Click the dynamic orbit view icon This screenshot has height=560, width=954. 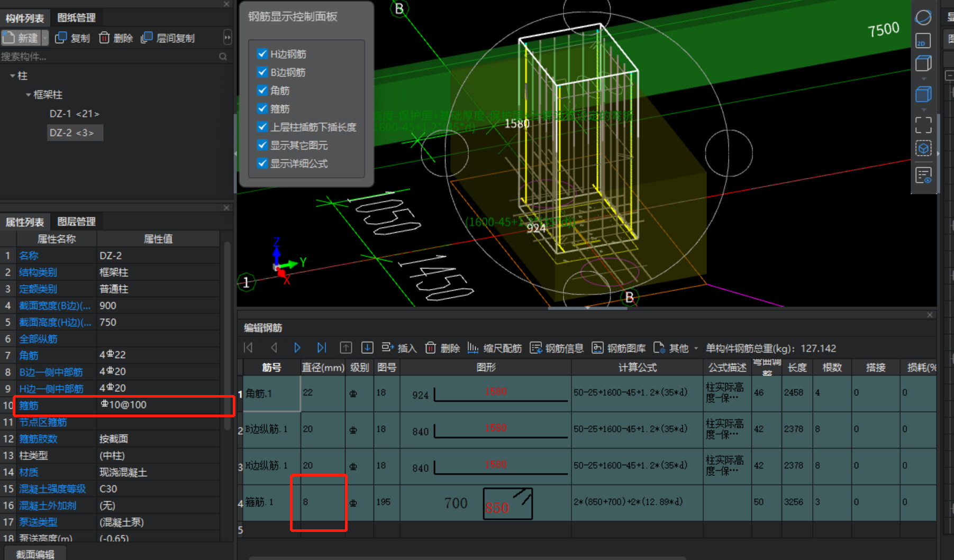[923, 17]
